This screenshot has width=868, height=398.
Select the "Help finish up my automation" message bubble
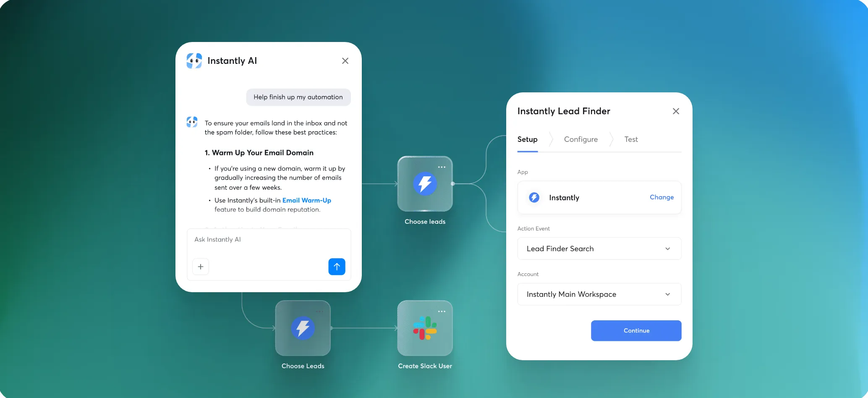click(298, 97)
